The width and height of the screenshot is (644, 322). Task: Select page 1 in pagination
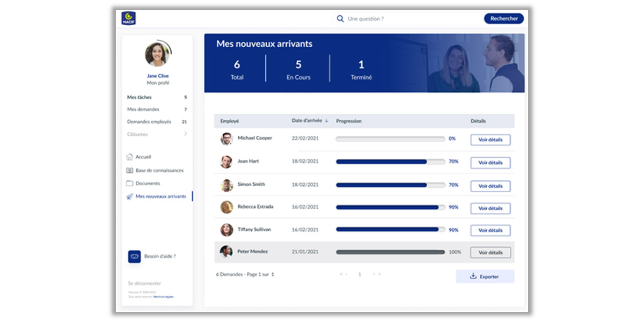360,274
